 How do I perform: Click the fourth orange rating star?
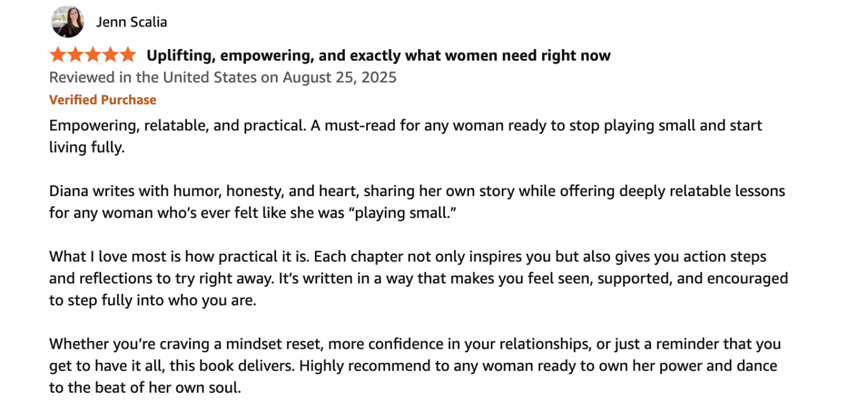110,55
